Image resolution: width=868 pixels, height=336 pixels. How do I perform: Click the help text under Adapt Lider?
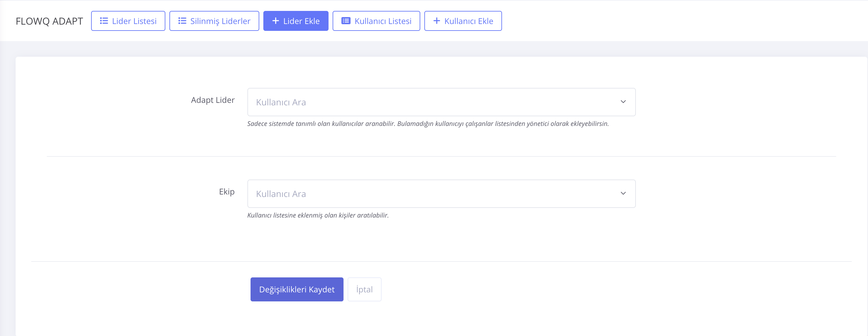pos(427,123)
